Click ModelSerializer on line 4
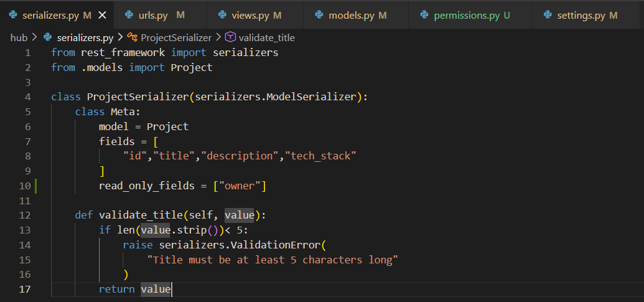Screen dimensions: 644x302 [x=311, y=97]
